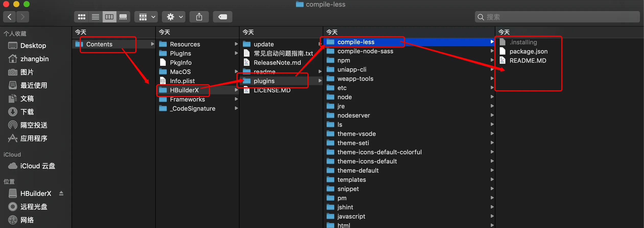The image size is (644, 228).
Task: Go forward with the forward arrow
Action: (23, 17)
